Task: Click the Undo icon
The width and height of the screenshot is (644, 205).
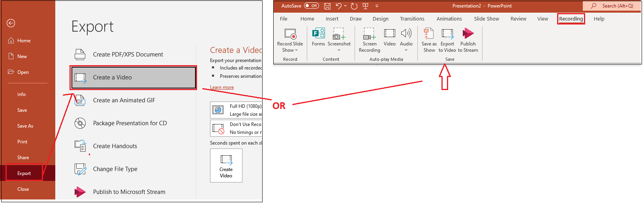Action: pyautogui.click(x=338, y=6)
